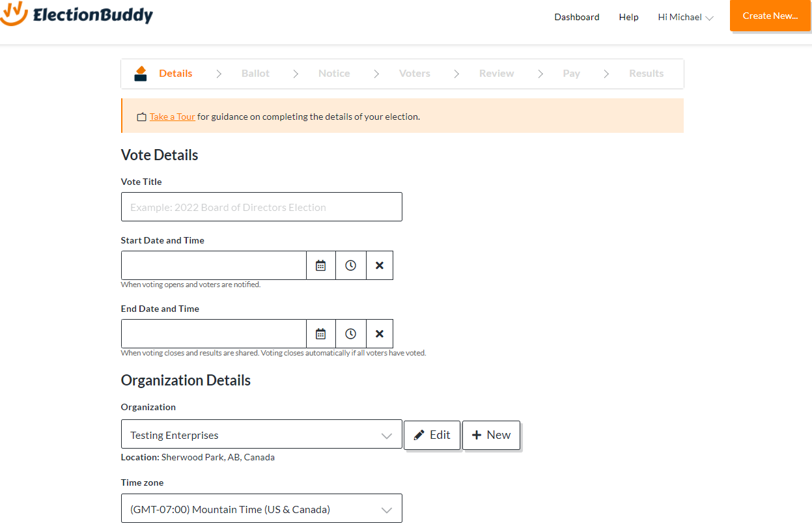
Task: Expand the Hi Michael account menu
Action: coord(684,17)
